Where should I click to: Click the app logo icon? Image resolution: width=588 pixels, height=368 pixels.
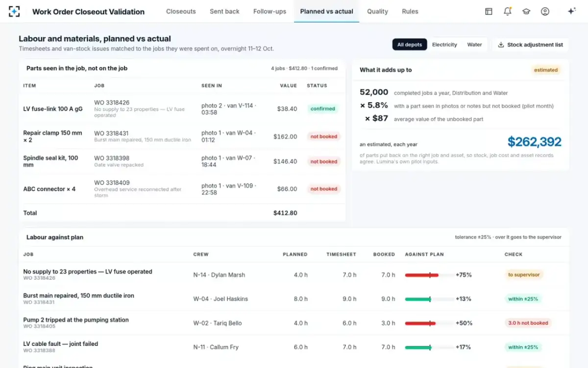pos(14,11)
